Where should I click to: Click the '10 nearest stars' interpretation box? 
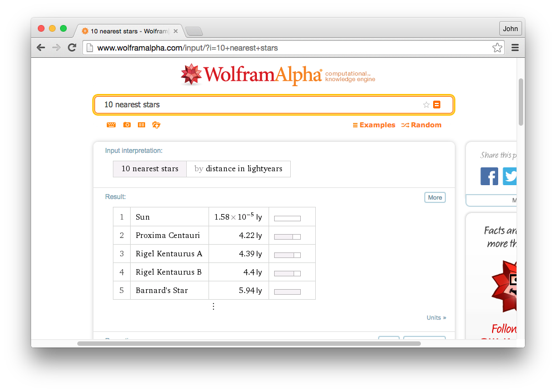tap(150, 169)
